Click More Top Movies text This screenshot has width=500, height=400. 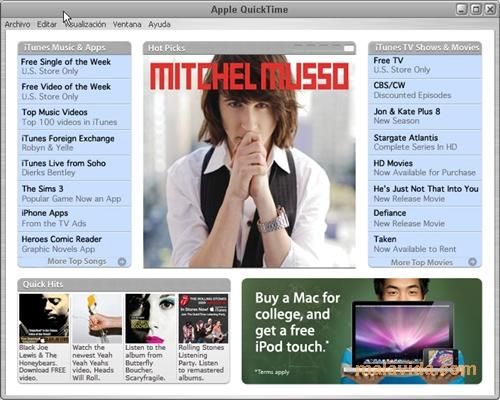[422, 262]
